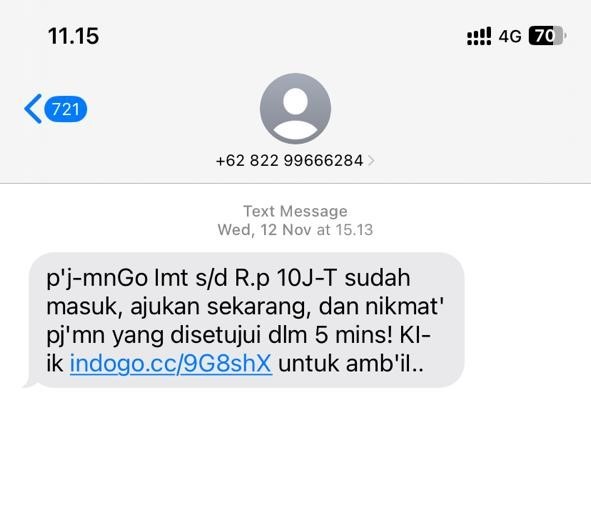
Task: Tap "5 mins!" text in the message
Action: pyautogui.click(x=354, y=335)
